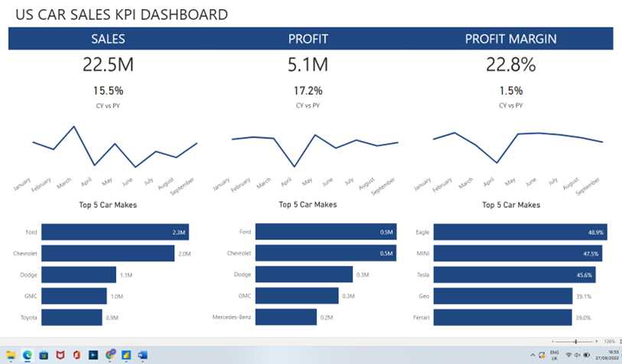
Task: Click the April dip on Profit line chart
Action: [x=295, y=166]
